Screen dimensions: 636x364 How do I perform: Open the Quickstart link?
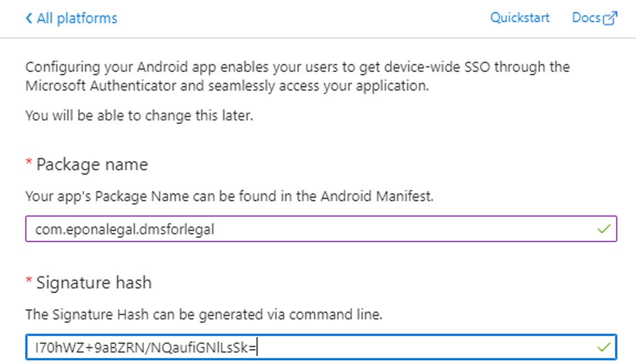click(520, 18)
